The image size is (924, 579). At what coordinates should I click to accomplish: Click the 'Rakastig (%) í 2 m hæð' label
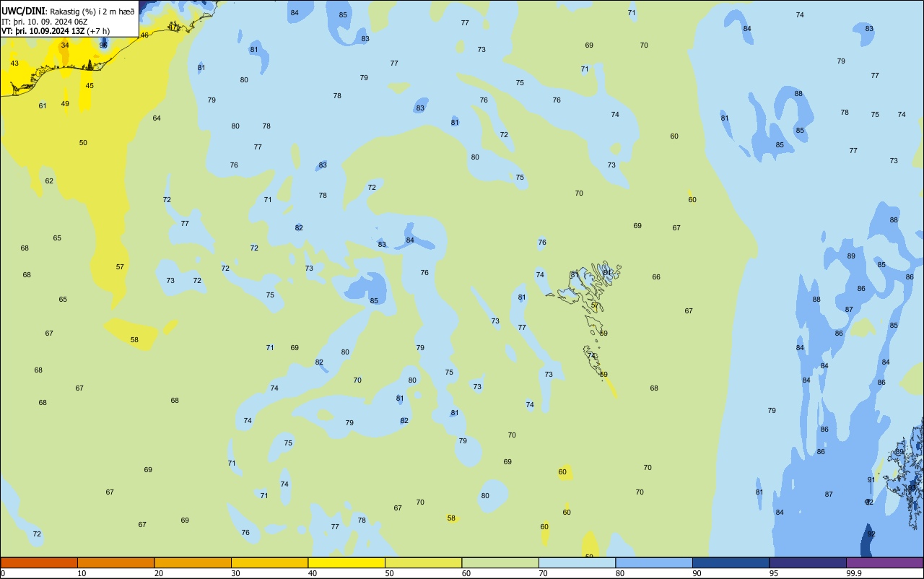[92, 11]
